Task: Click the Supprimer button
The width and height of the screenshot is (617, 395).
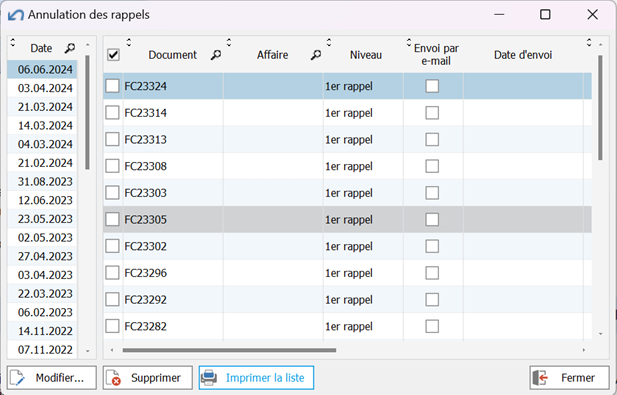Action: point(148,378)
